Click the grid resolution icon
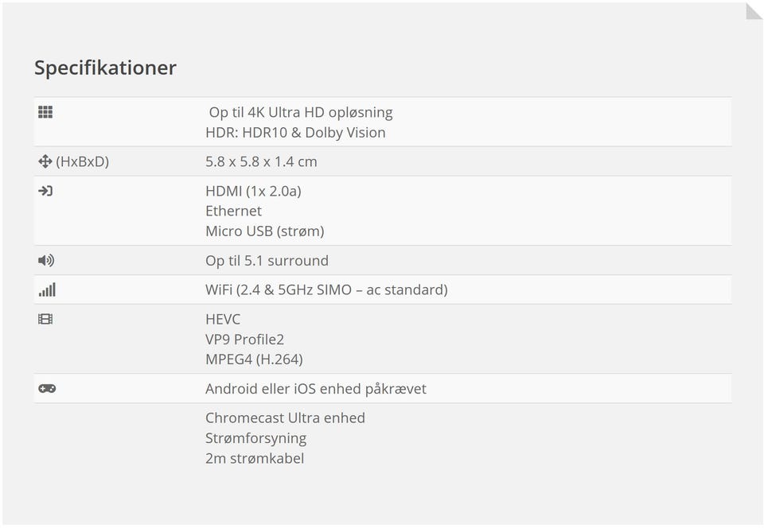 pos(45,112)
